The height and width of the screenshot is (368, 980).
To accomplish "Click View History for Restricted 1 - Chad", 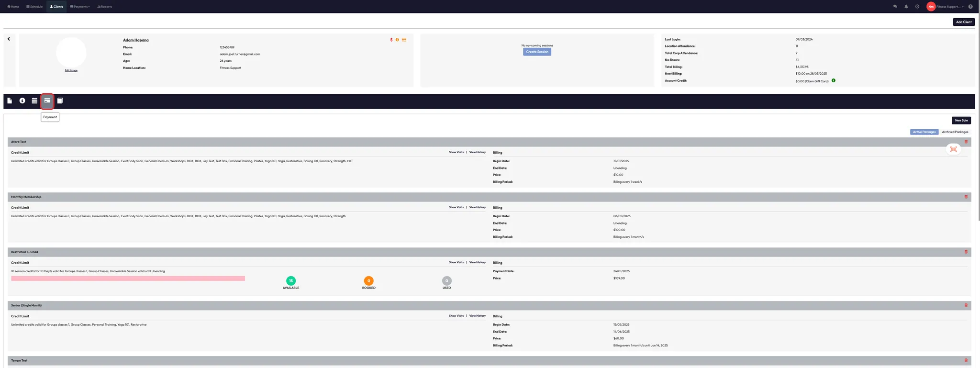I will point(477,262).
